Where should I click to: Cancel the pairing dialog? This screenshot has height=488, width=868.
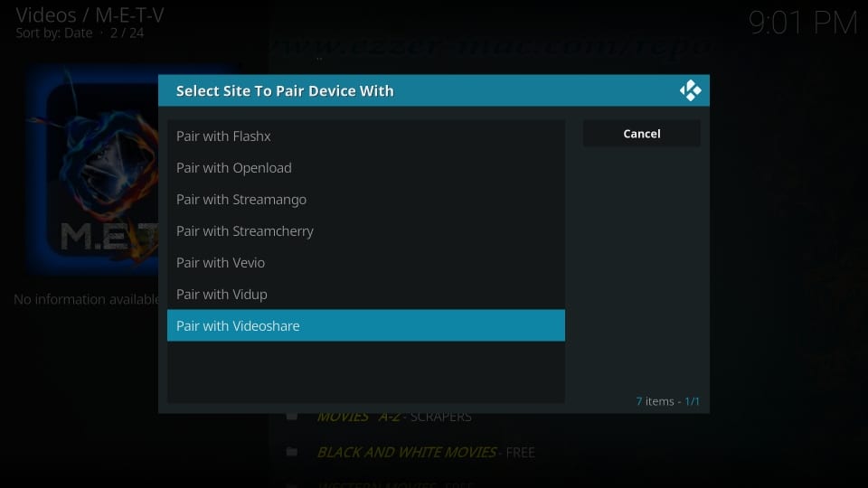pyautogui.click(x=642, y=134)
